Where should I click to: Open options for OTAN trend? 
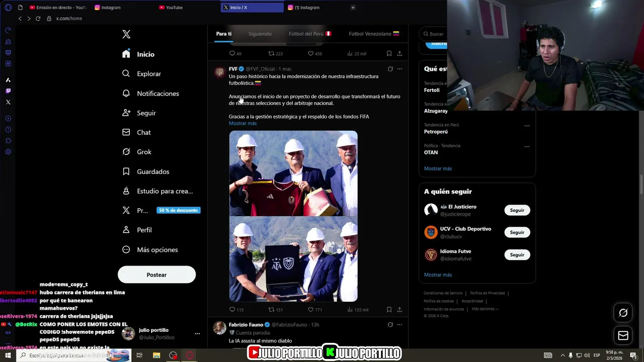pos(527,147)
